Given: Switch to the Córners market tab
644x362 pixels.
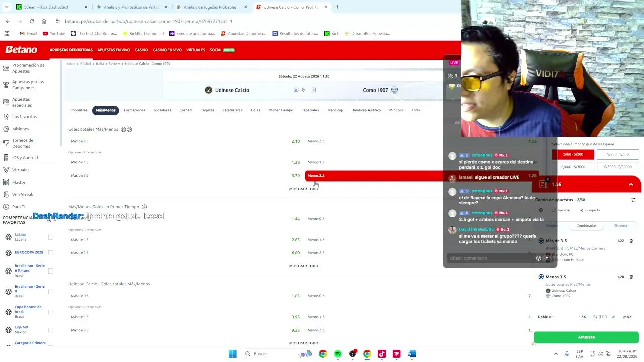Looking at the screenshot, I should tap(186, 110).
